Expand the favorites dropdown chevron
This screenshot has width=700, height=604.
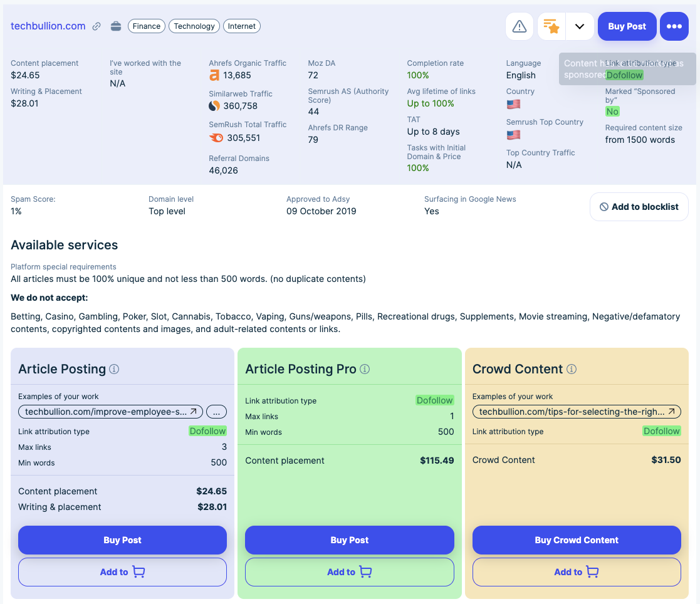pyautogui.click(x=580, y=26)
